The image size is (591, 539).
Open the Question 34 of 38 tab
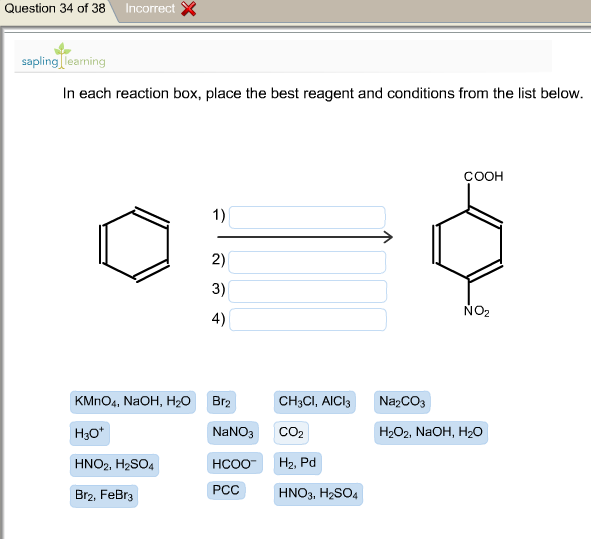55,9
